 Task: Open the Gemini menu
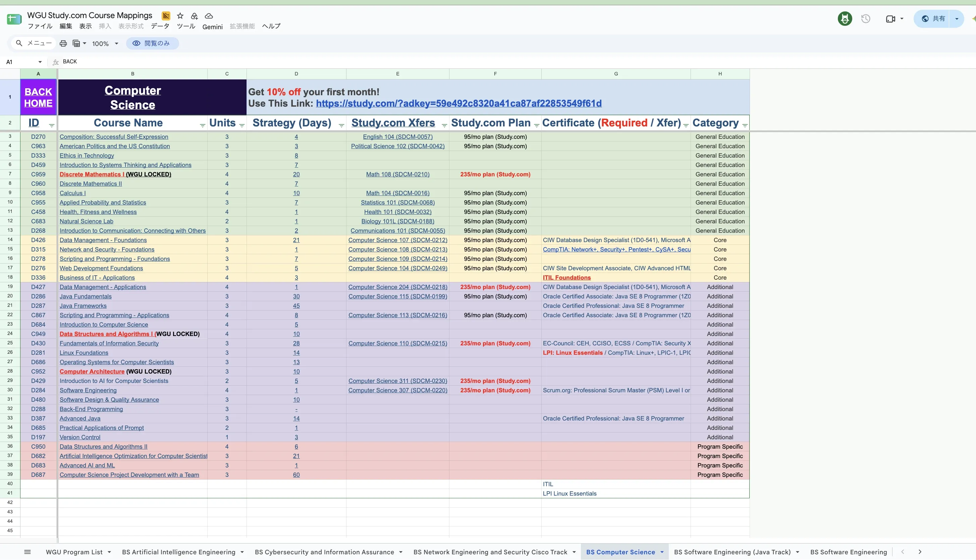tap(212, 26)
